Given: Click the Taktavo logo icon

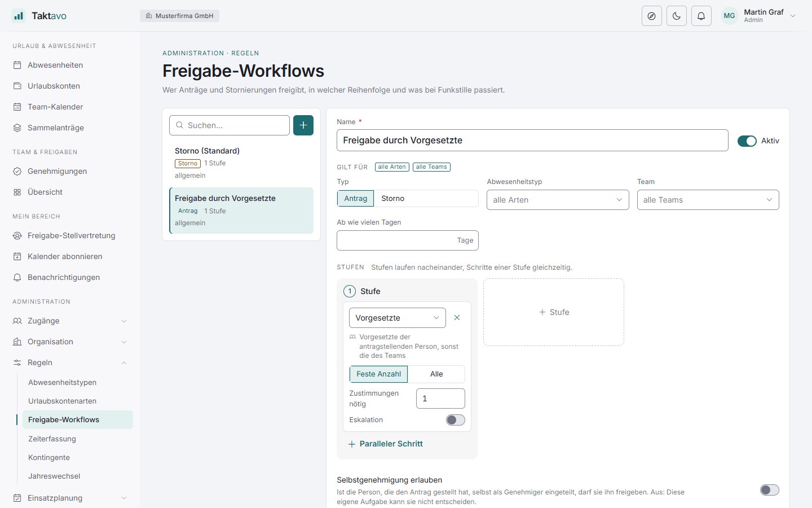Looking at the screenshot, I should point(19,16).
